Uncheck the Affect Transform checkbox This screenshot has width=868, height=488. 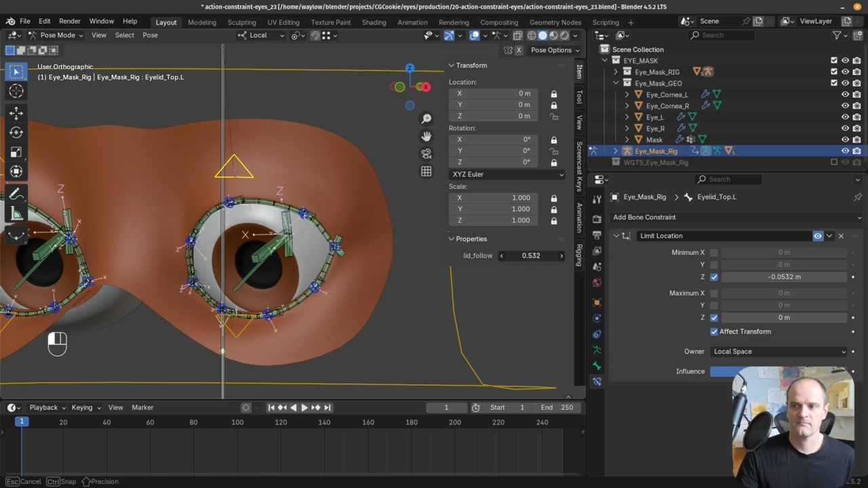click(714, 331)
